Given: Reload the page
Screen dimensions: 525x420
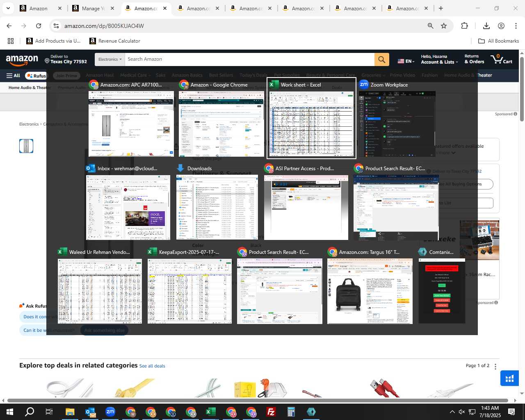Looking at the screenshot, I should click(39, 26).
